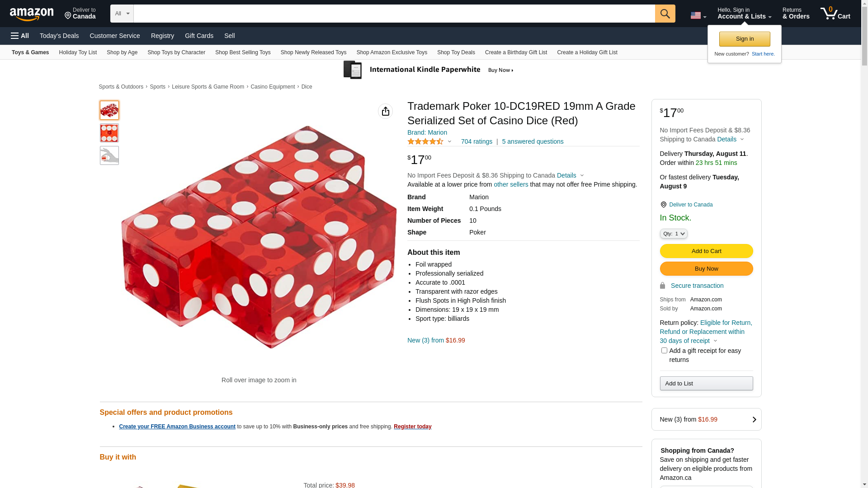Click the US flag language selector
This screenshot has width=868, height=488.
click(x=698, y=15)
